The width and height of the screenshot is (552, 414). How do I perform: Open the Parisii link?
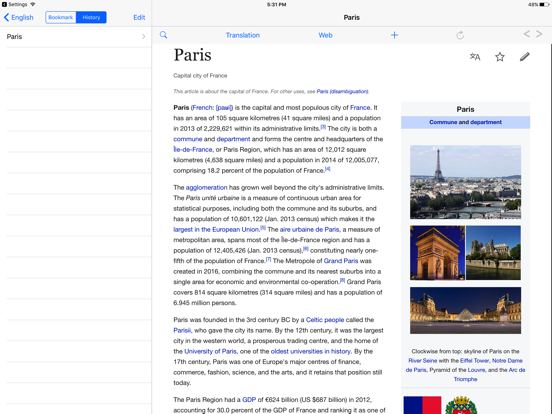tap(182, 331)
